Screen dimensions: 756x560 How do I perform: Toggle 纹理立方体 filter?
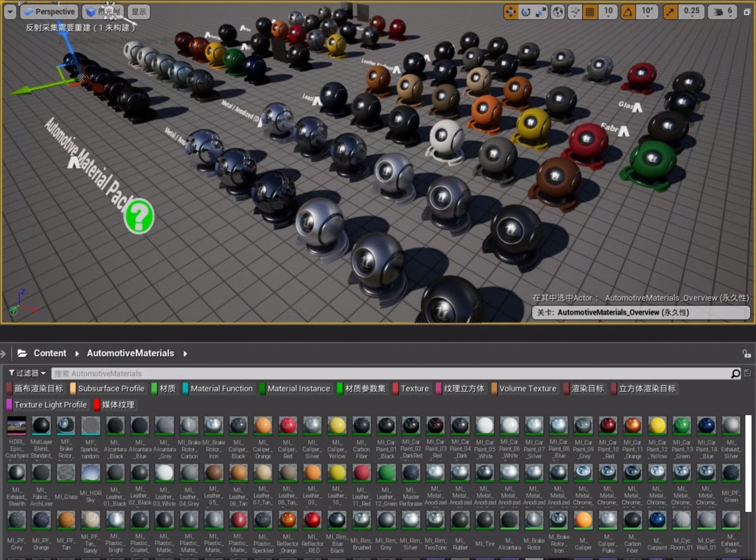[x=460, y=388]
